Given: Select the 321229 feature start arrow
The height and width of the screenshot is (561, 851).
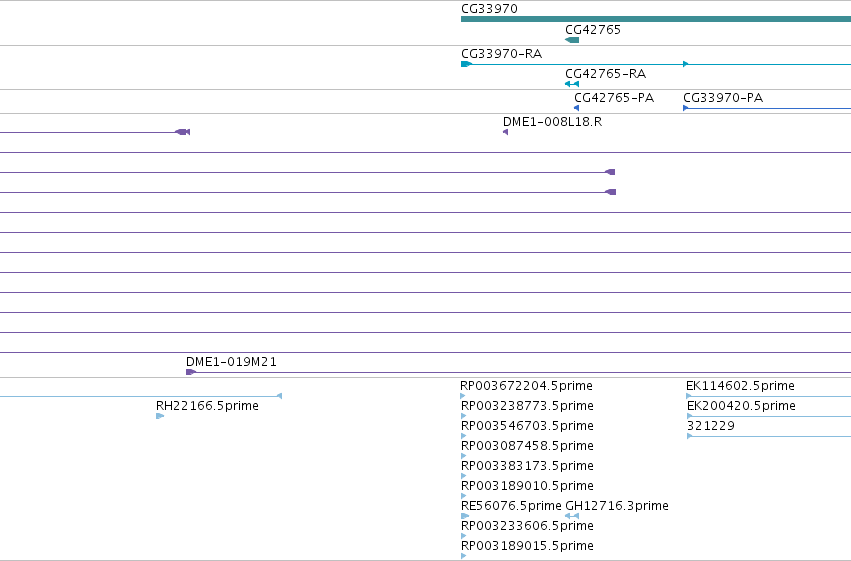Looking at the screenshot, I should (x=690, y=436).
